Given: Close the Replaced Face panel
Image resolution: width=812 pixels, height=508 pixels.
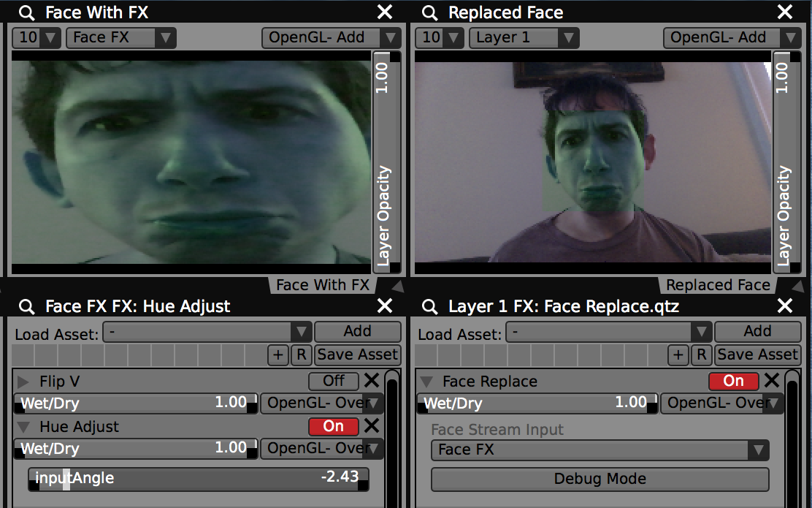Looking at the screenshot, I should pos(785,12).
